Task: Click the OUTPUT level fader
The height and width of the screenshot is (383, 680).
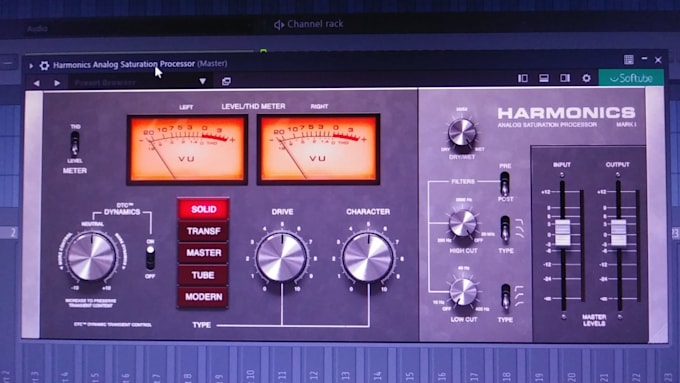Action: [619, 233]
